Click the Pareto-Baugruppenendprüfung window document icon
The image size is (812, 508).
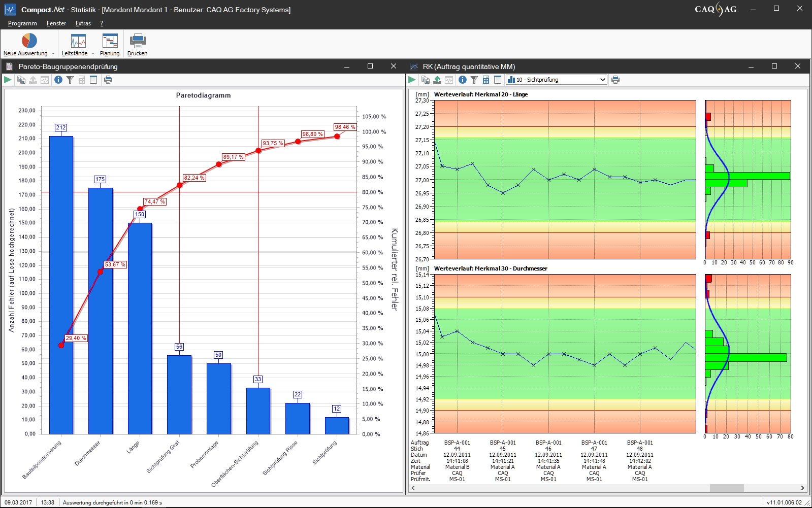click(x=9, y=66)
